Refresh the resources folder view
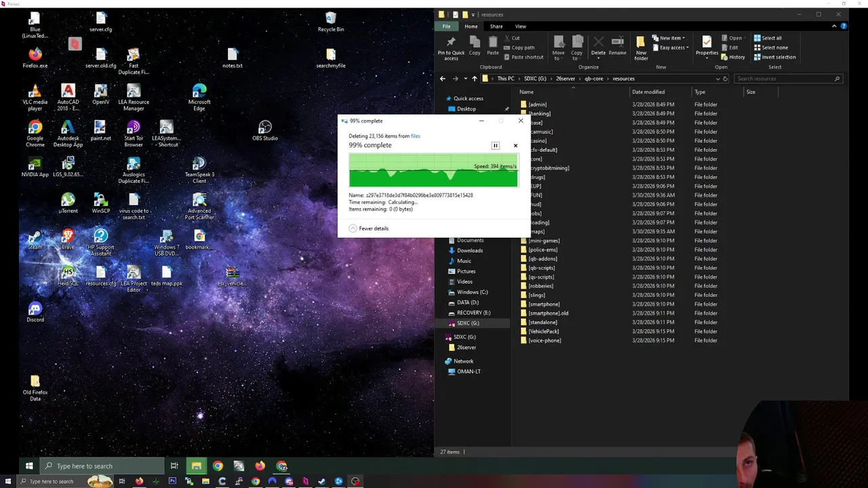Viewport: 868px width, 488px height. coord(725,79)
